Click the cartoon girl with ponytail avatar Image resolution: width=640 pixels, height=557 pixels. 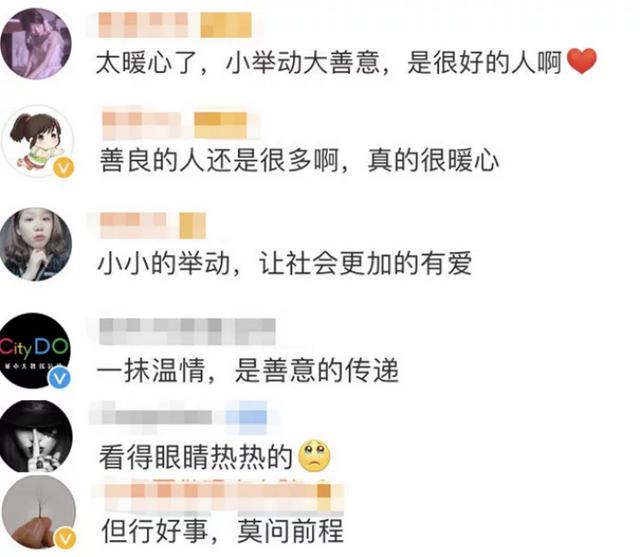[x=38, y=141]
